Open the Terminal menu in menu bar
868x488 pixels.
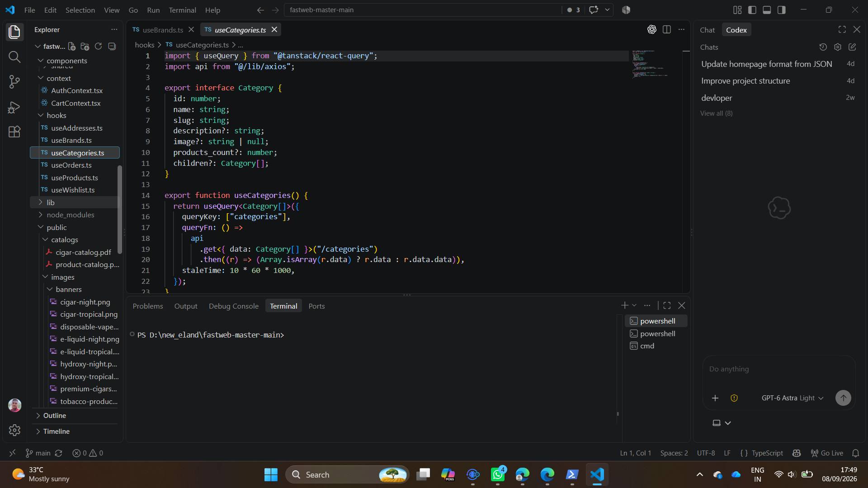(x=182, y=10)
